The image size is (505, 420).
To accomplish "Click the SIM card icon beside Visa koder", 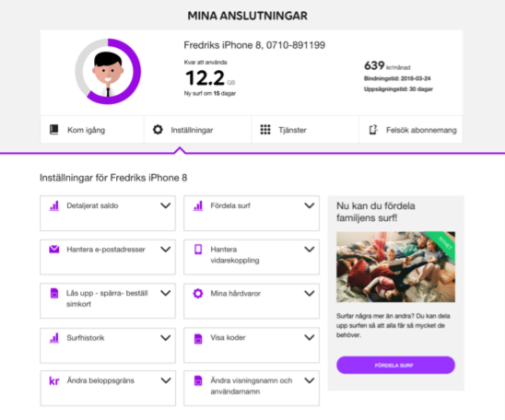I will [x=198, y=339].
